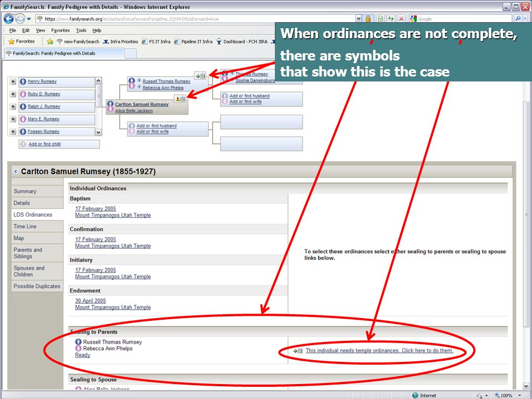Screen dimensions: 532x399
Task: Open the Favorites menu
Action: click(60, 30)
